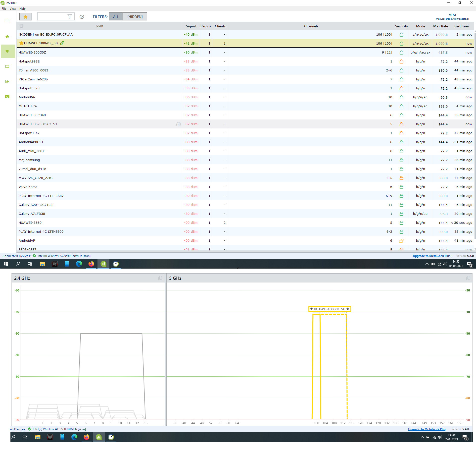Select the hidden network E0:E0:FC:0F:CF:AA row

click(x=245, y=35)
